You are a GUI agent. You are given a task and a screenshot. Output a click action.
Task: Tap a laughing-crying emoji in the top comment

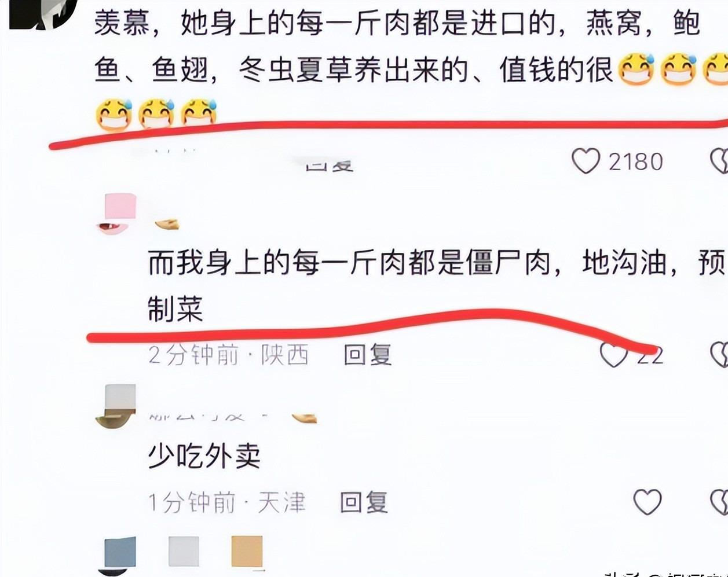636,70
